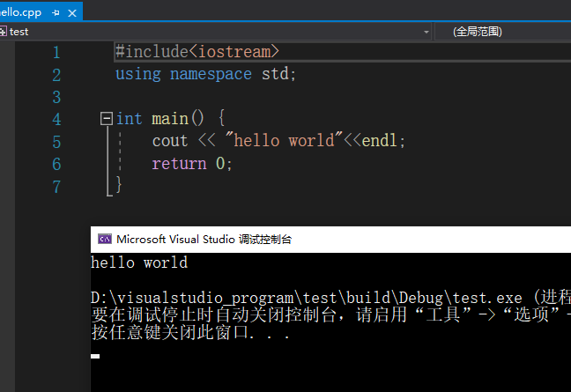Click cout in line 5
This screenshot has height=392, width=571.
(x=170, y=141)
